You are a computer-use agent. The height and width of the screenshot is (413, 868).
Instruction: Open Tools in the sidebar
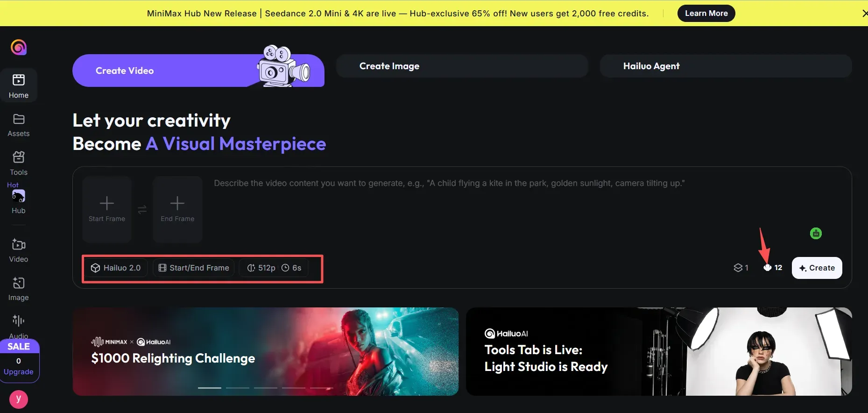pos(19,164)
